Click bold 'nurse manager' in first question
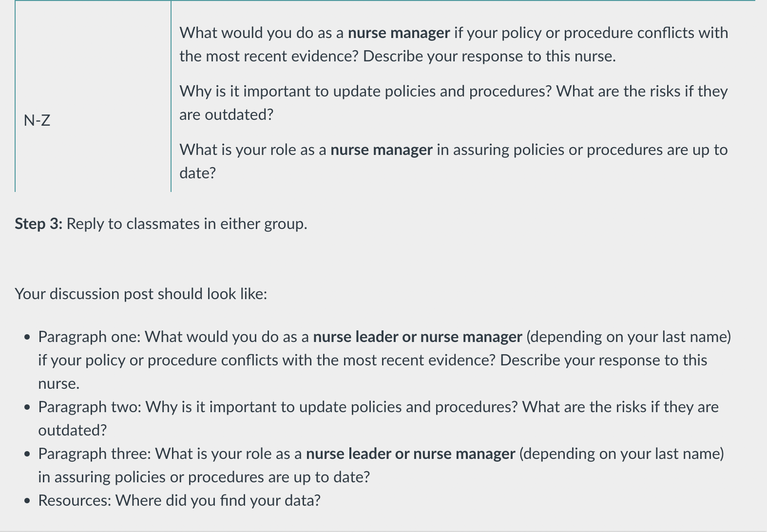This screenshot has width=767, height=532. click(x=399, y=33)
